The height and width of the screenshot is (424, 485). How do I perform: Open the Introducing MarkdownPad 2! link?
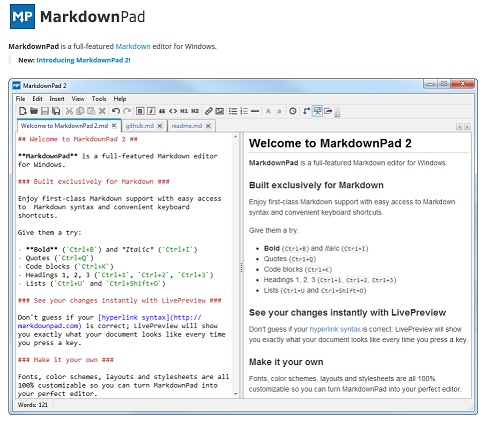[83, 60]
